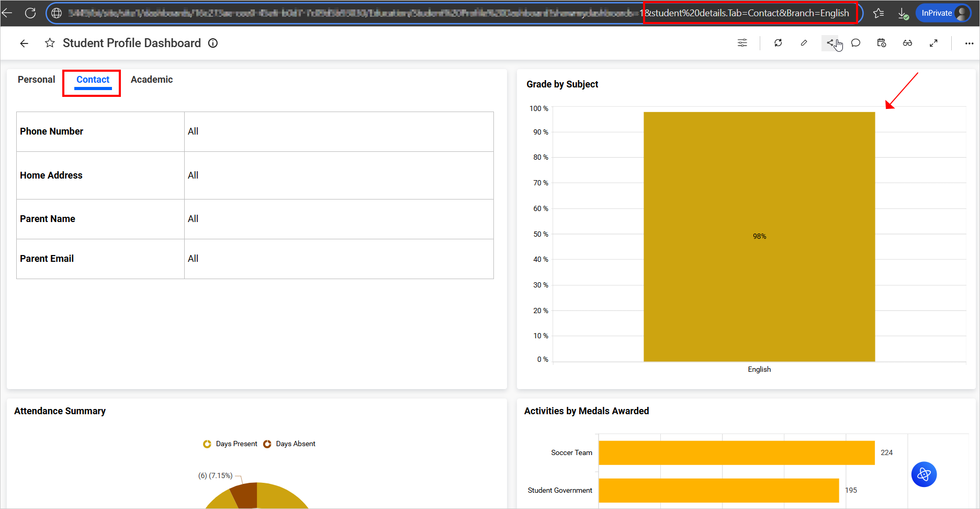Subscribe to the report via calendar icon

tap(881, 43)
